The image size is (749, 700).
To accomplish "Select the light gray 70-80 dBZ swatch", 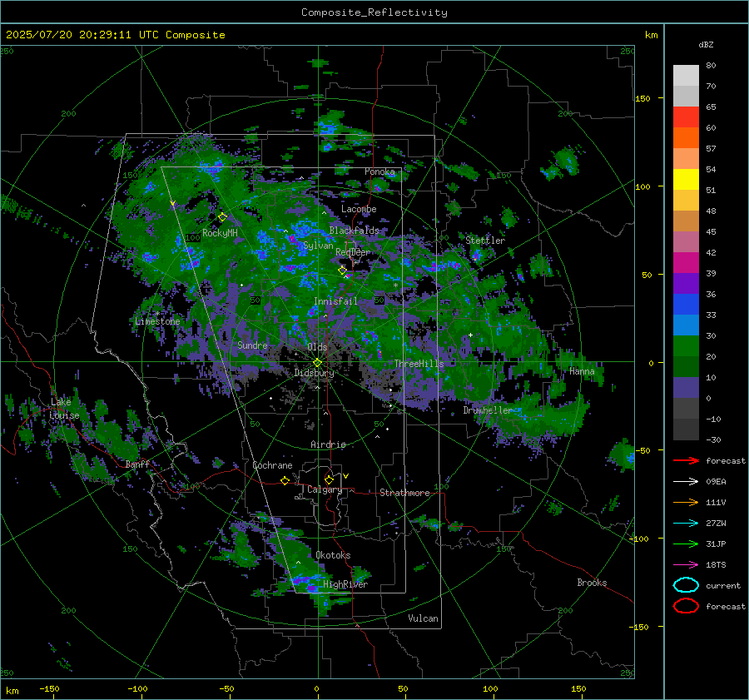I will point(686,76).
